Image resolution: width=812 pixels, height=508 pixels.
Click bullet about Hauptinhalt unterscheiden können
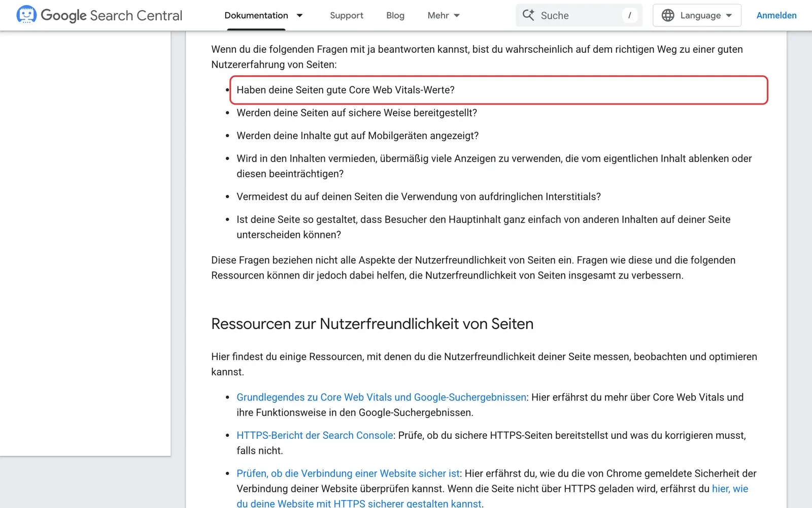point(484,227)
